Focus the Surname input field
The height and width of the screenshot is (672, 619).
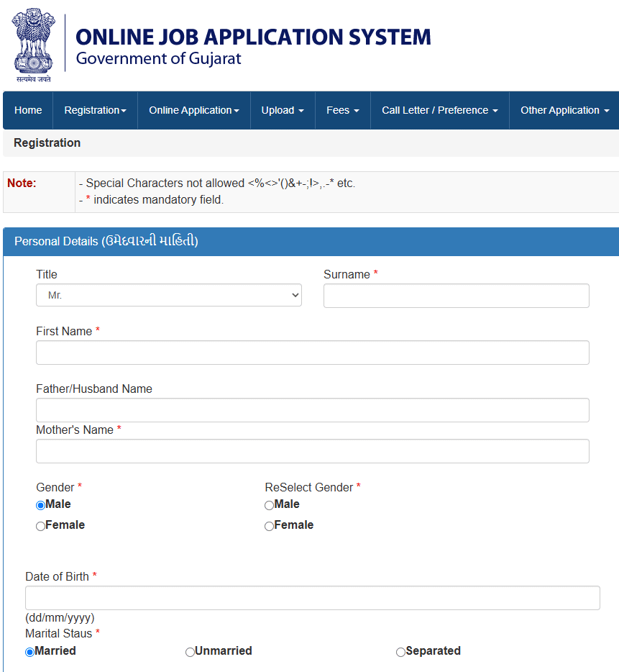click(457, 296)
